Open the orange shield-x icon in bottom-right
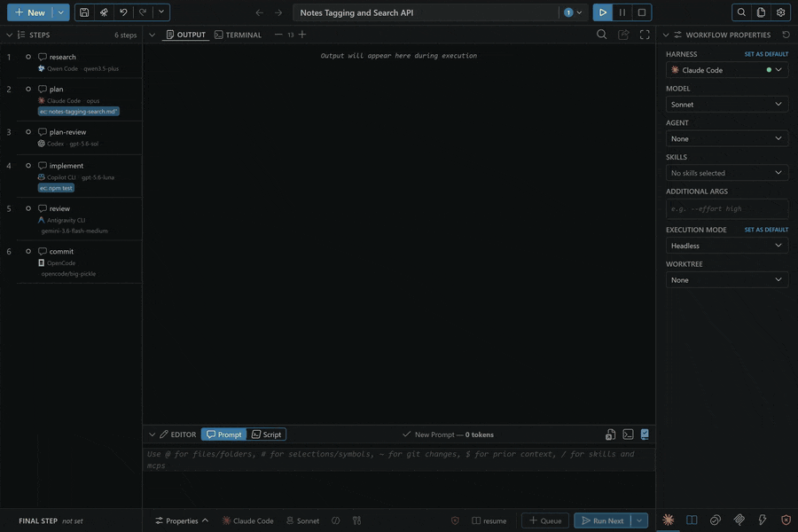The width and height of the screenshot is (798, 532). click(786, 520)
